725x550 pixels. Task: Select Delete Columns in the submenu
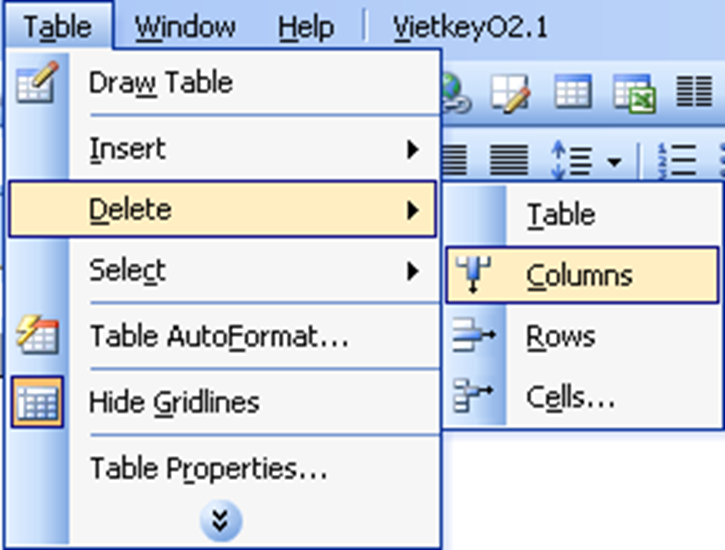tap(579, 275)
